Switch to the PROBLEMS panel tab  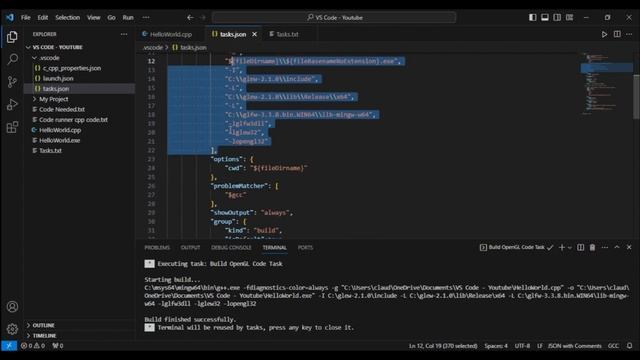(157, 247)
